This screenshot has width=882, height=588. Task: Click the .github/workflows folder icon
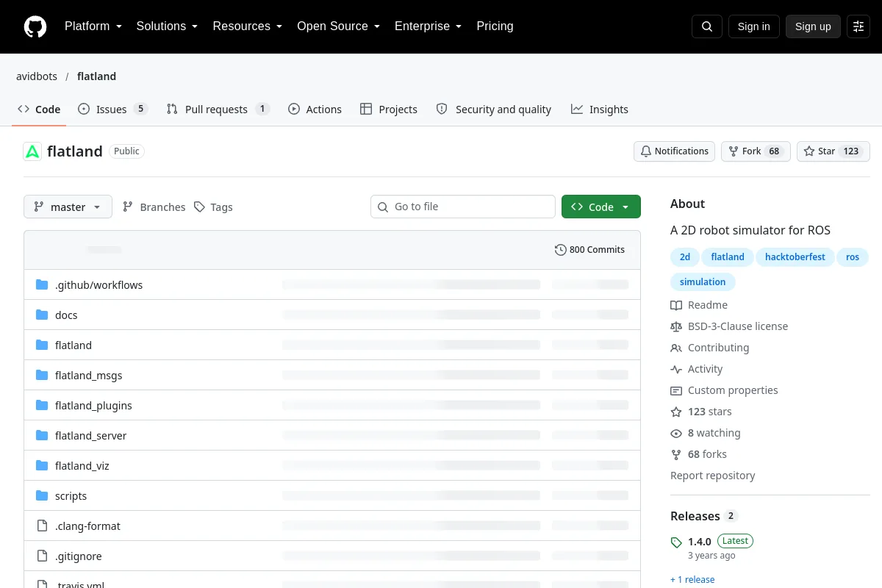pyautogui.click(x=42, y=285)
